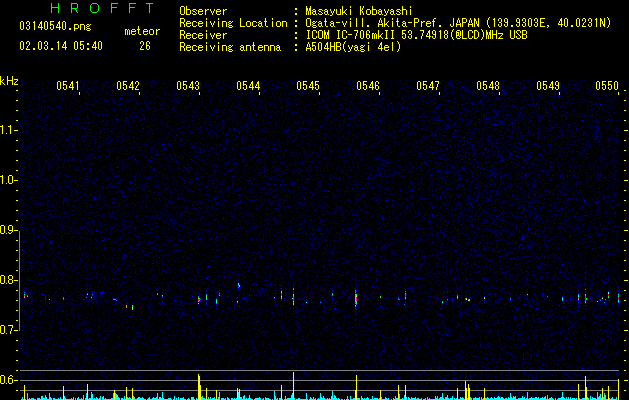The width and height of the screenshot is (629, 400).
Task: Click the 0548 time marker
Action: (488, 85)
